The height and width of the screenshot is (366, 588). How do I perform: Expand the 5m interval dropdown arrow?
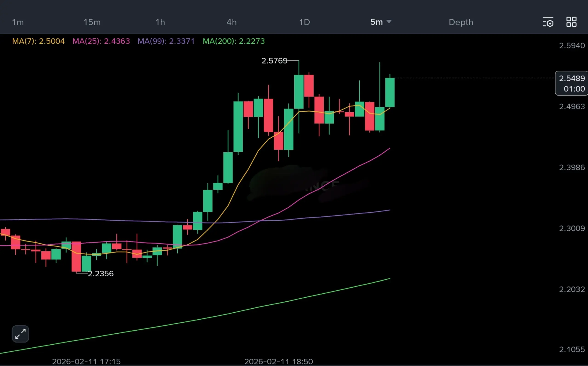click(389, 22)
